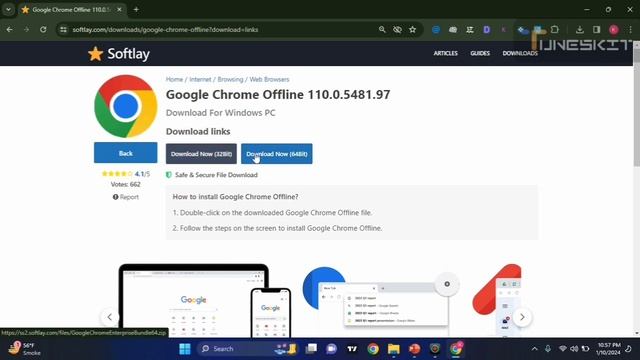The height and width of the screenshot is (360, 640).
Task: Open the taskbar volume speaker icon
Action: coord(574,349)
